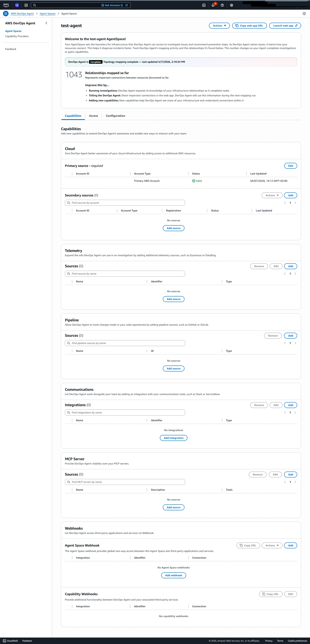The width and height of the screenshot is (310, 644).
Task: Click the Add webhook button
Action: pos(174,575)
